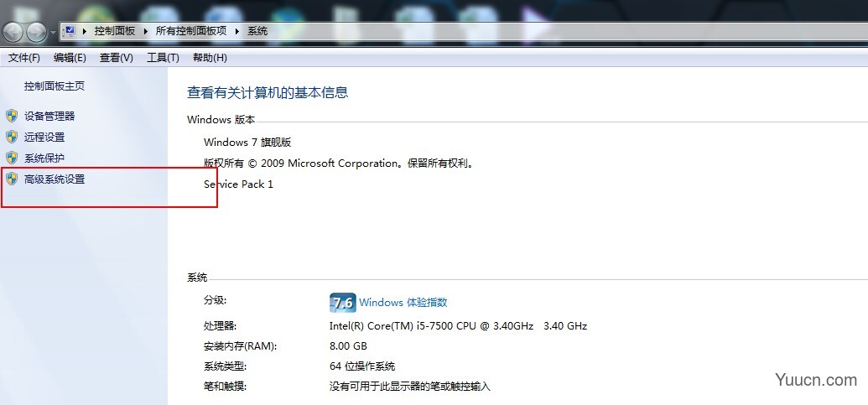This screenshot has height=405, width=868.
Task: Click the shield icon beside 系统保护
Action: (x=12, y=158)
